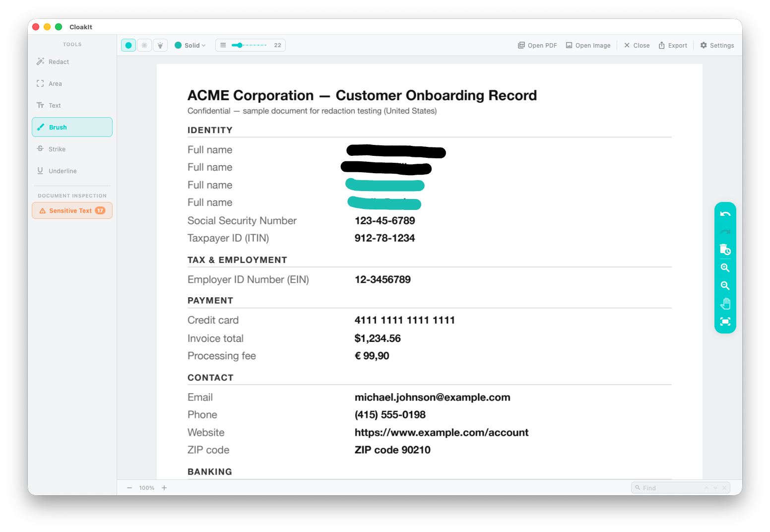Click the Find next result arrow
The width and height of the screenshot is (770, 532).
[715, 488]
